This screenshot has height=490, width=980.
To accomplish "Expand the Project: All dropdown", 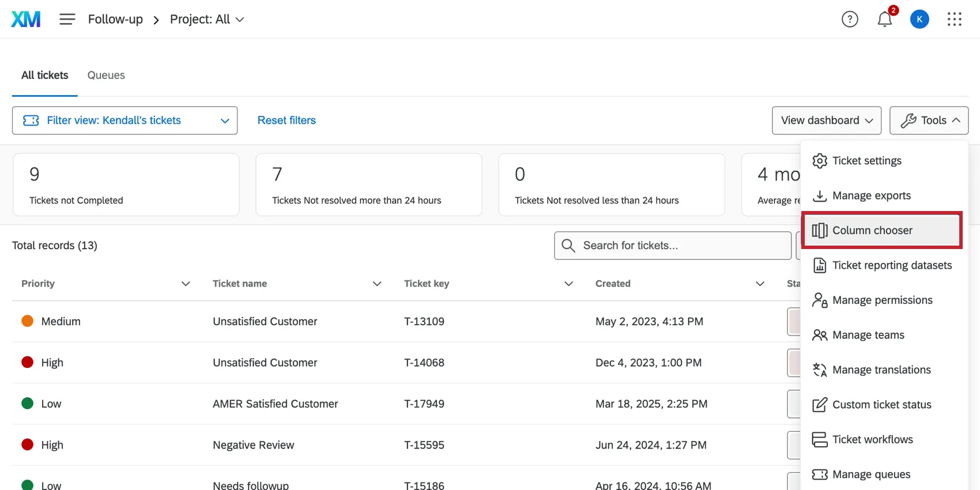I will (x=206, y=20).
